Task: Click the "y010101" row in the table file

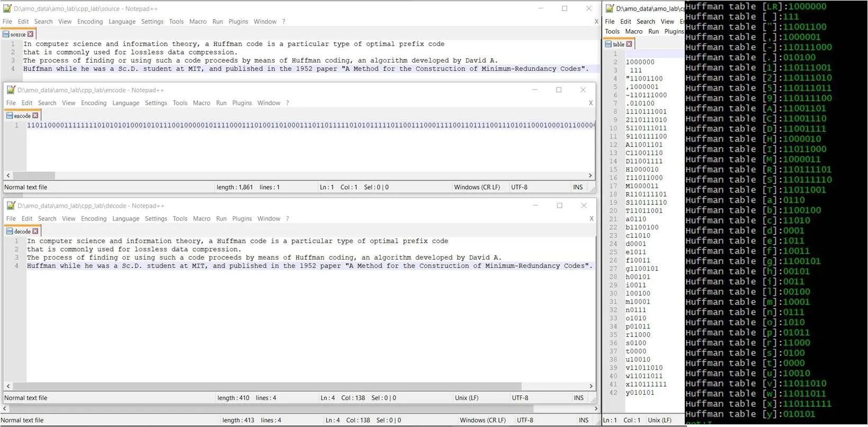Action: point(640,393)
